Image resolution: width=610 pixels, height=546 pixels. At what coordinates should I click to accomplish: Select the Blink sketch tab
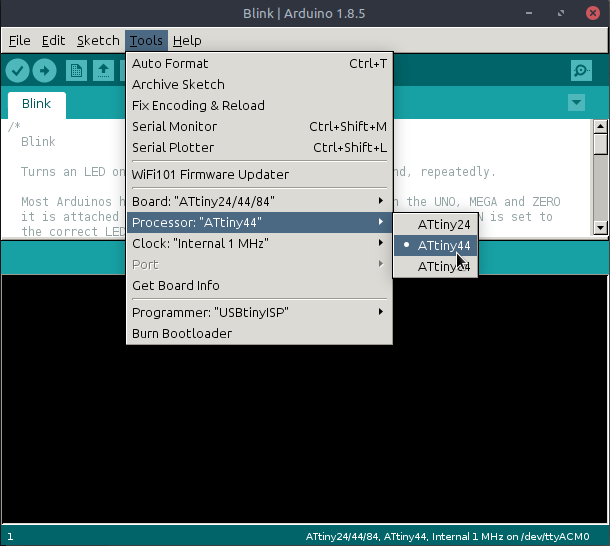[x=37, y=104]
